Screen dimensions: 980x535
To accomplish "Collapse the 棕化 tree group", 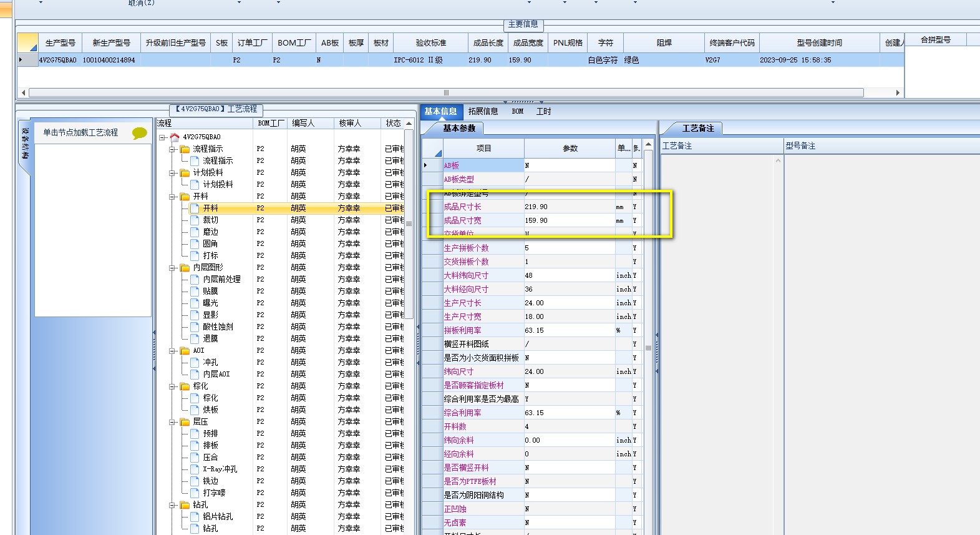I will click(x=172, y=386).
